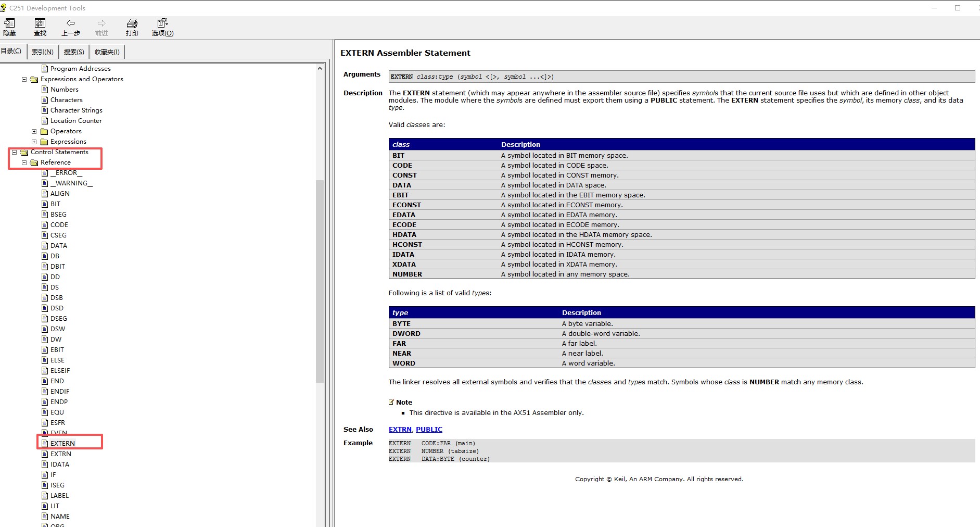Expand the Operators tree node
Viewport: 980px width, 527px height.
point(34,131)
